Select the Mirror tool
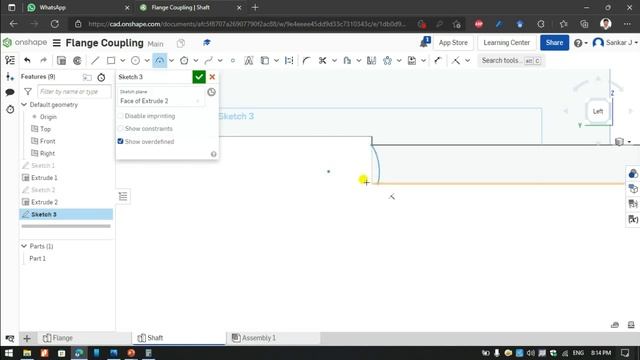 tap(371, 60)
